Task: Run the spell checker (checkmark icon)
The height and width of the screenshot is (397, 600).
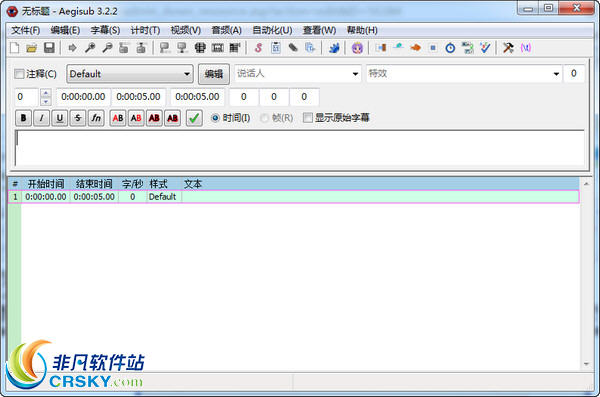Action: [485, 48]
